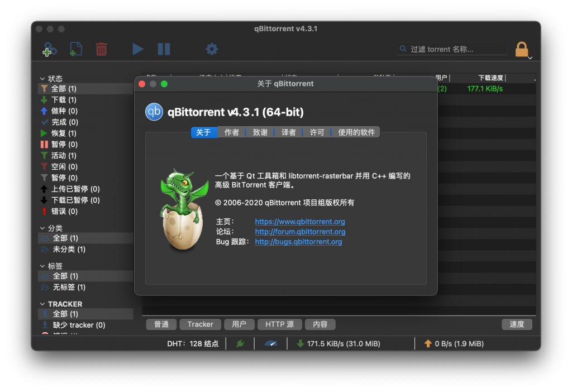Click the 下载速度 column header
Screen dimensions: 572x392
pos(490,78)
